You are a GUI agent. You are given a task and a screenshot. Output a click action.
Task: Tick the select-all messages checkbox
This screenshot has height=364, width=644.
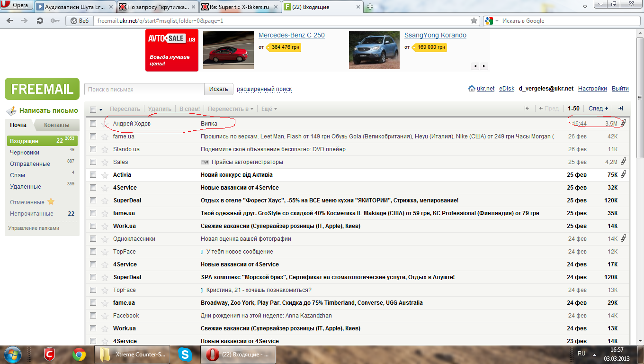click(93, 109)
